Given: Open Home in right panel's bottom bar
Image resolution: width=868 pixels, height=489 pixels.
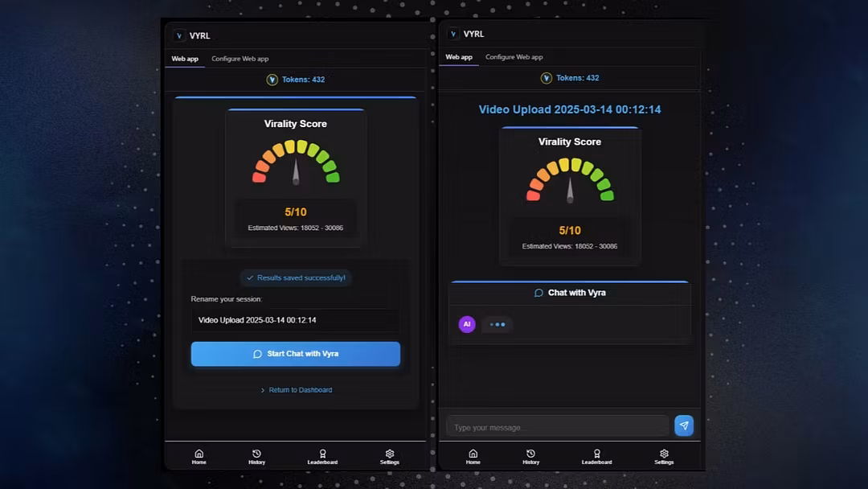Looking at the screenshot, I should [473, 457].
